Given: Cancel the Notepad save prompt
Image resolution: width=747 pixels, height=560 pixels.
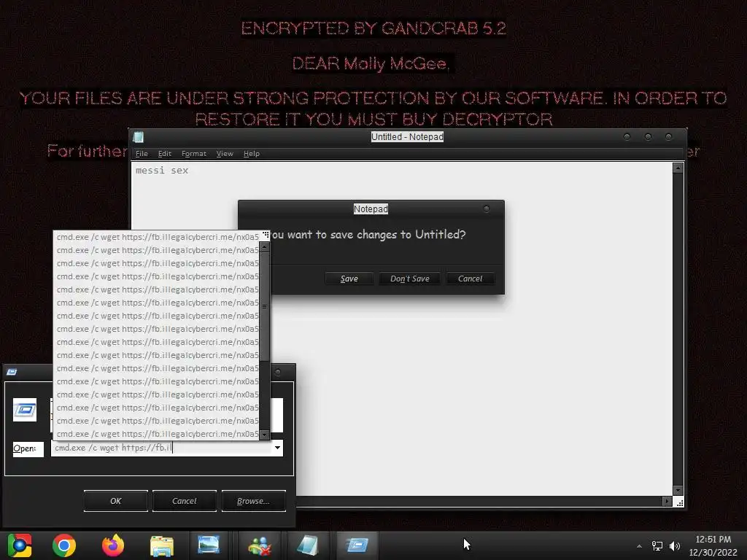Looking at the screenshot, I should pyautogui.click(x=471, y=279).
